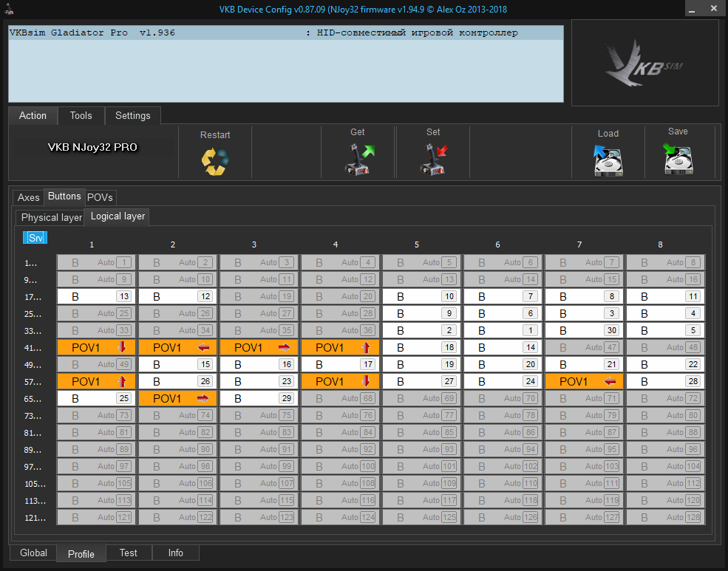Select button cell B 11
Screen dimensions: 728x571
[x=665, y=296]
